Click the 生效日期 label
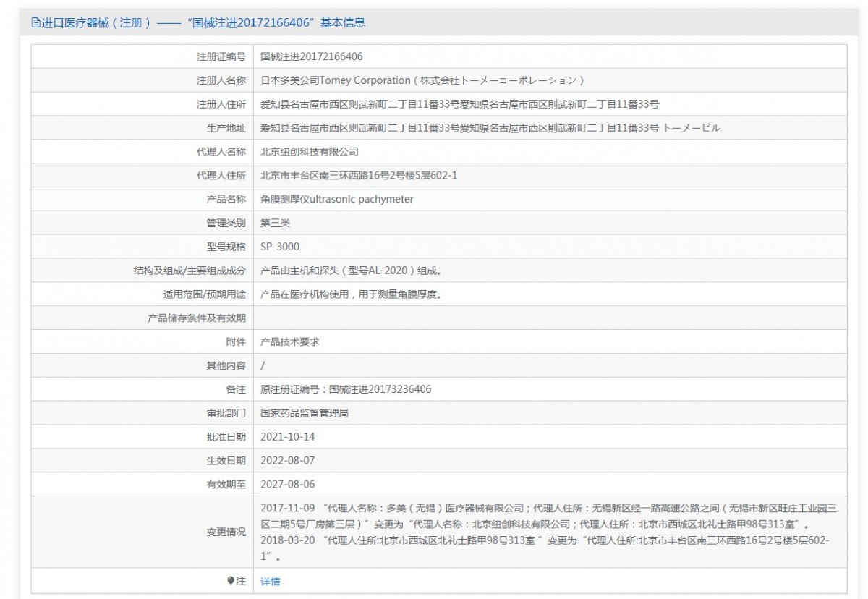 [x=226, y=460]
